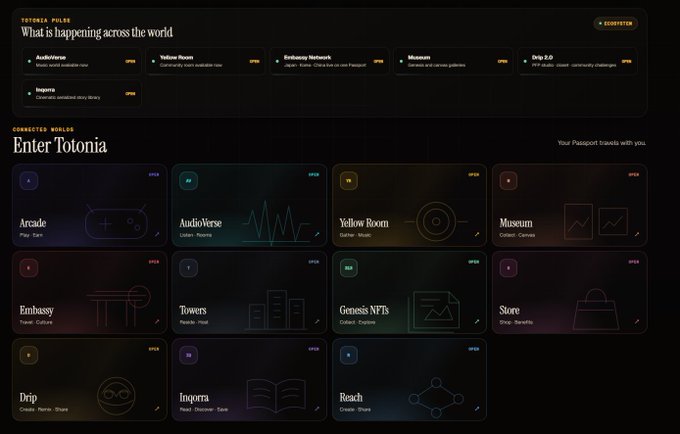Click "Your Passport travels with you." text
680x434 pixels.
[x=602, y=143]
